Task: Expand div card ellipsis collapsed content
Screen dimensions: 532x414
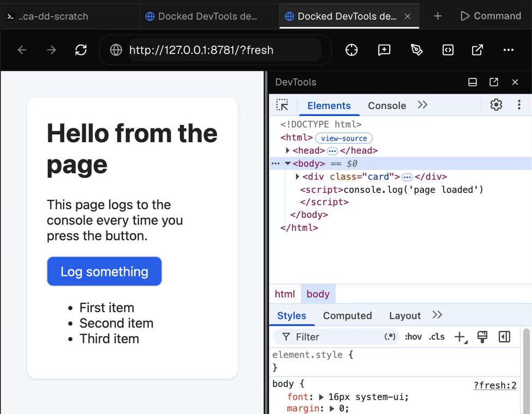Action: (x=407, y=177)
